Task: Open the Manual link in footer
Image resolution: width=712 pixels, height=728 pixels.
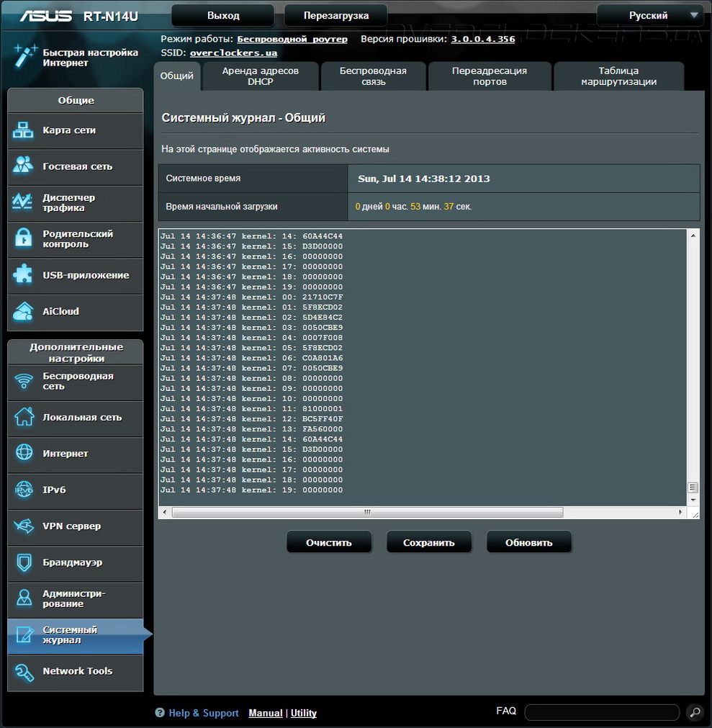Action: click(265, 713)
